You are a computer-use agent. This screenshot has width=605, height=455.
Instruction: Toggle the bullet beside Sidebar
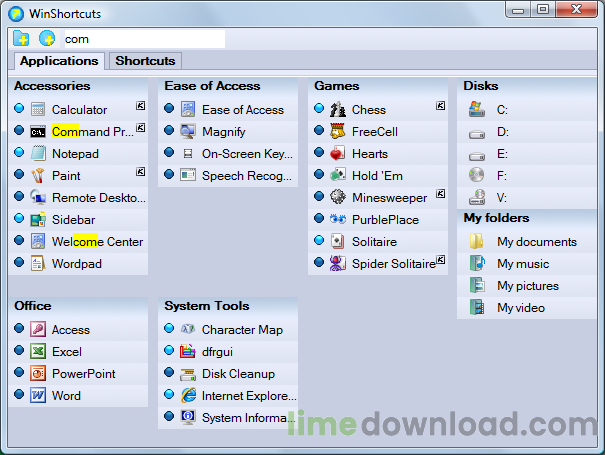point(19,218)
